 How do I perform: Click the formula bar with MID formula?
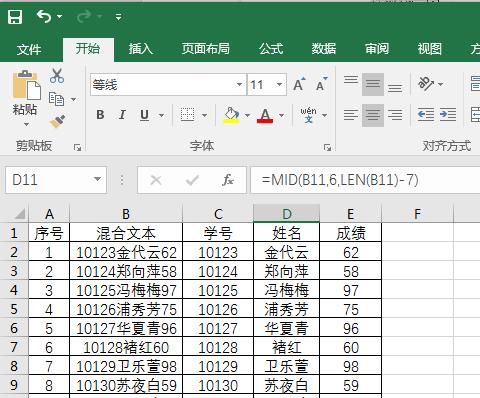click(365, 180)
